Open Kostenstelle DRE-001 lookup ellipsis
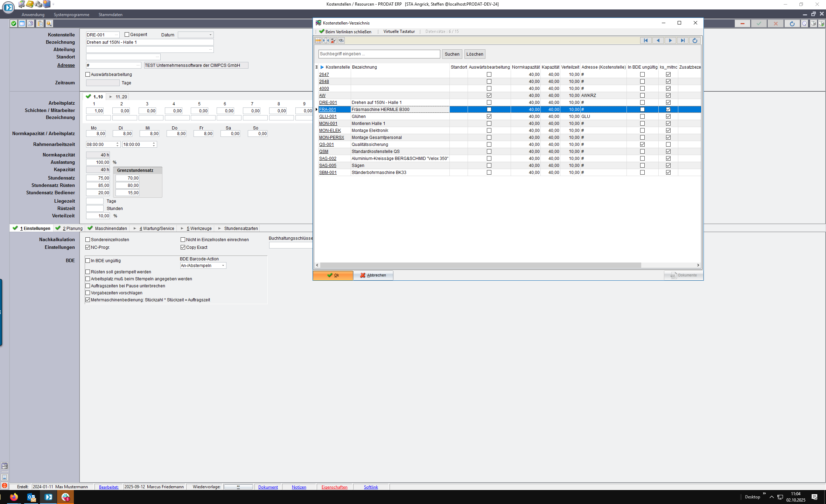The height and width of the screenshot is (504, 826). [x=116, y=35]
